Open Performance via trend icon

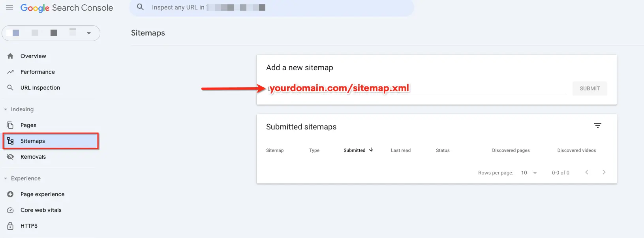tap(10, 72)
